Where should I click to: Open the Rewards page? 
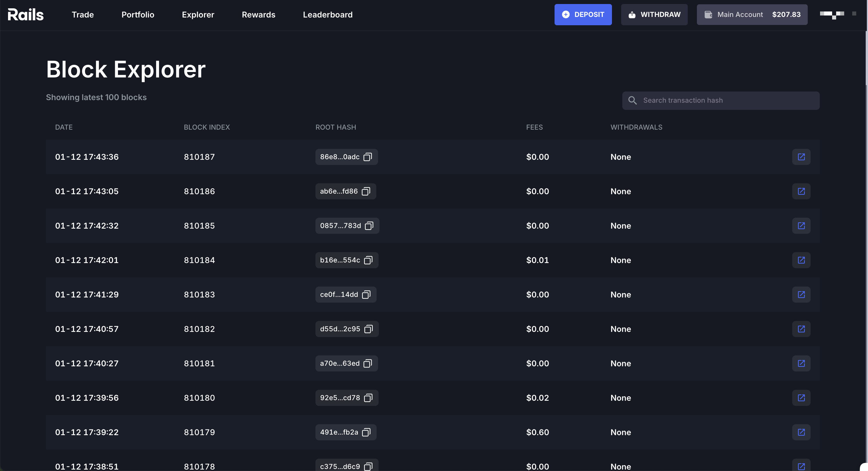[258, 14]
